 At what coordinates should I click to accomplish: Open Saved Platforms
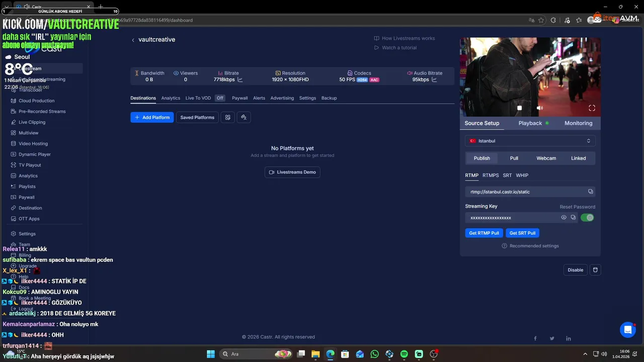197,117
